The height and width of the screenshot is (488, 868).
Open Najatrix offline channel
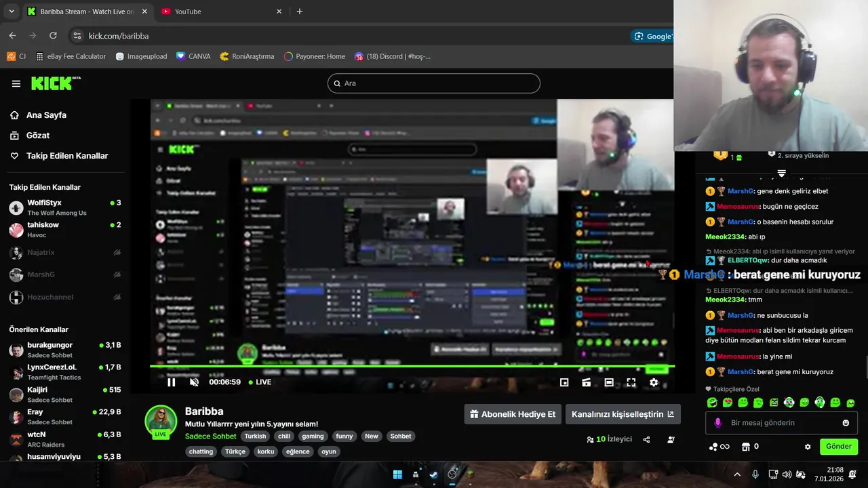[x=65, y=252]
